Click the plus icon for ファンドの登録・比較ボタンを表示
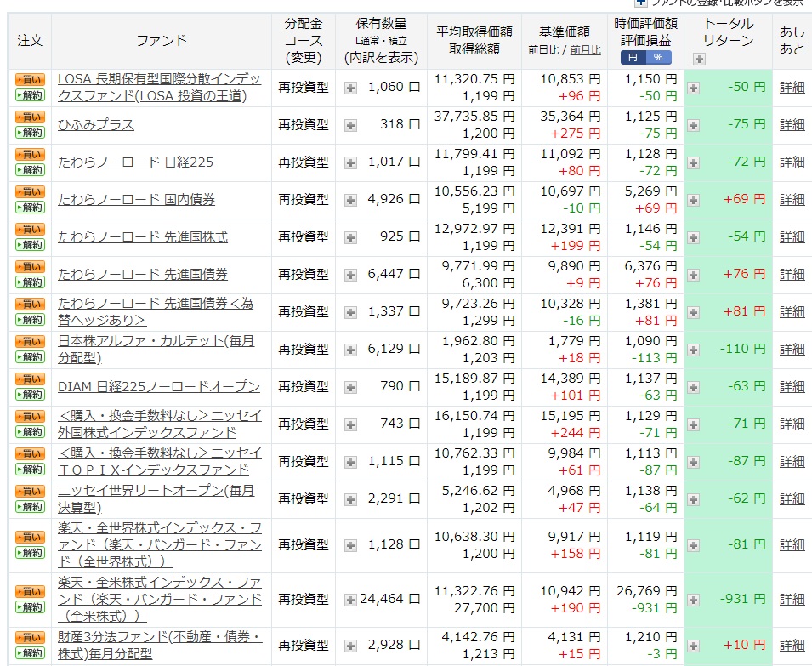This screenshot has width=812, height=666. click(641, 3)
